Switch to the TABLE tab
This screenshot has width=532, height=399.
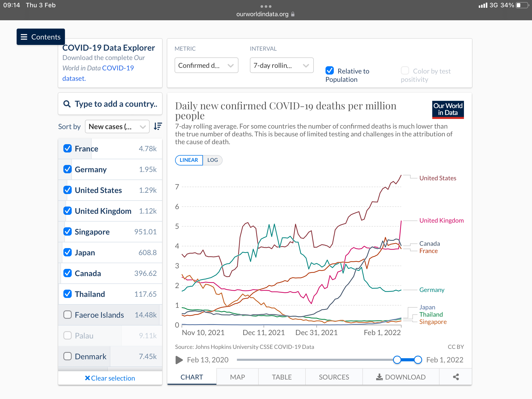pyautogui.click(x=282, y=377)
